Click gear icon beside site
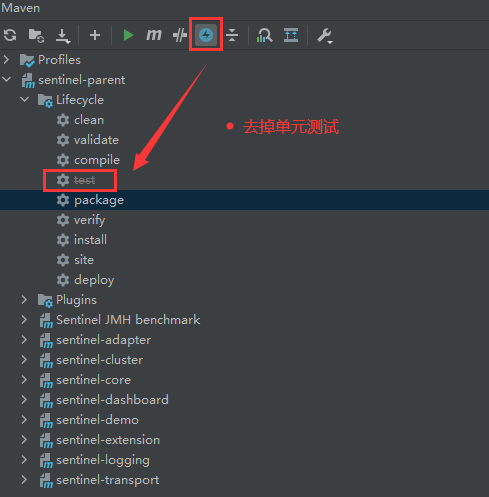489x497 pixels. click(63, 260)
